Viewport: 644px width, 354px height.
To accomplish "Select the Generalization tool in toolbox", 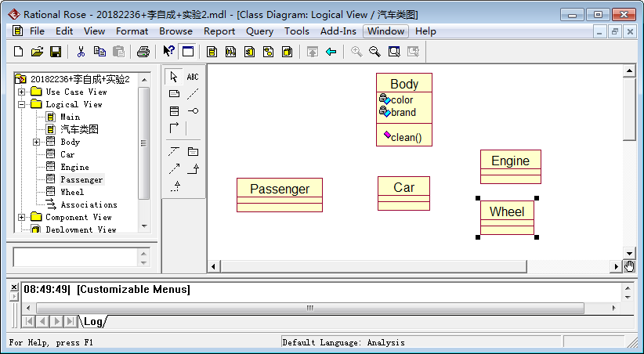I will [x=193, y=169].
